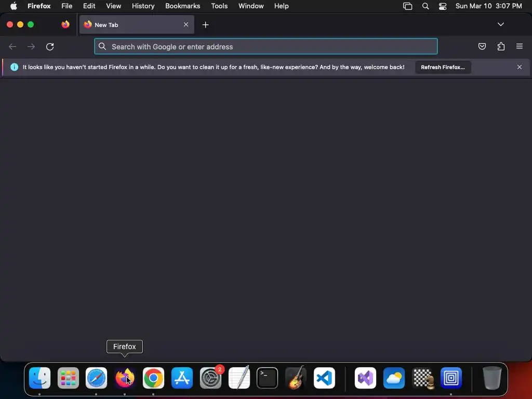The height and width of the screenshot is (399, 532).
Task: Close the New Tab tab
Action: pos(186,24)
